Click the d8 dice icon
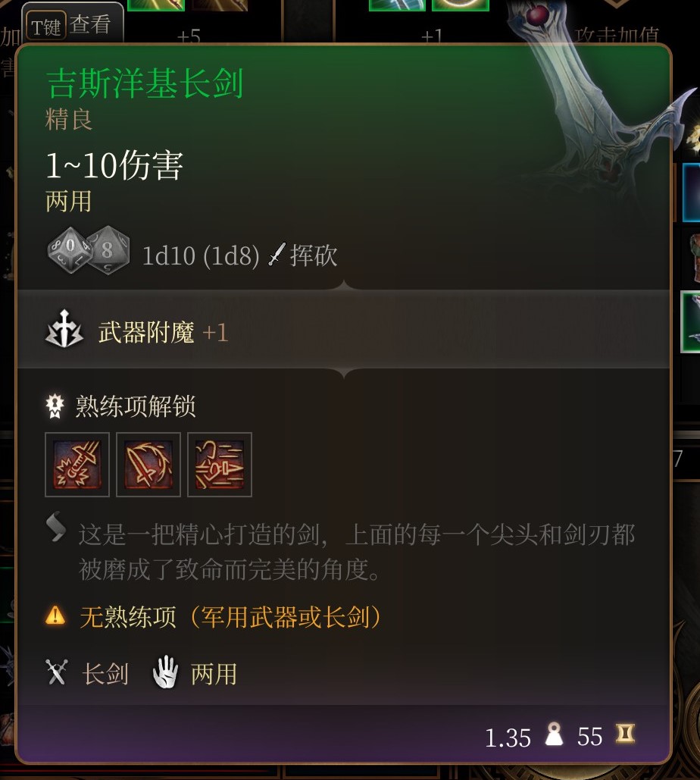This screenshot has width=700, height=780. (109, 250)
